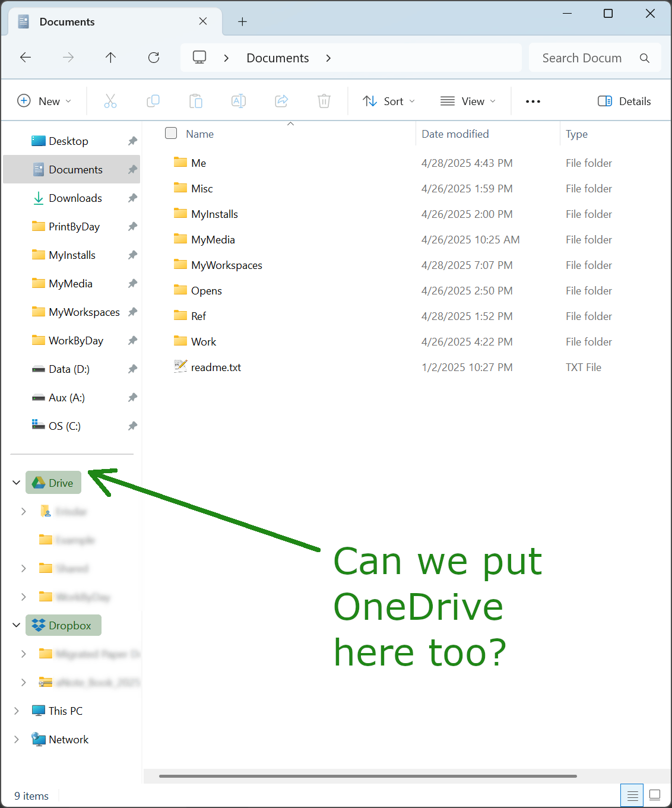Toggle the Details pane button
This screenshot has width=672, height=808.
tap(624, 102)
